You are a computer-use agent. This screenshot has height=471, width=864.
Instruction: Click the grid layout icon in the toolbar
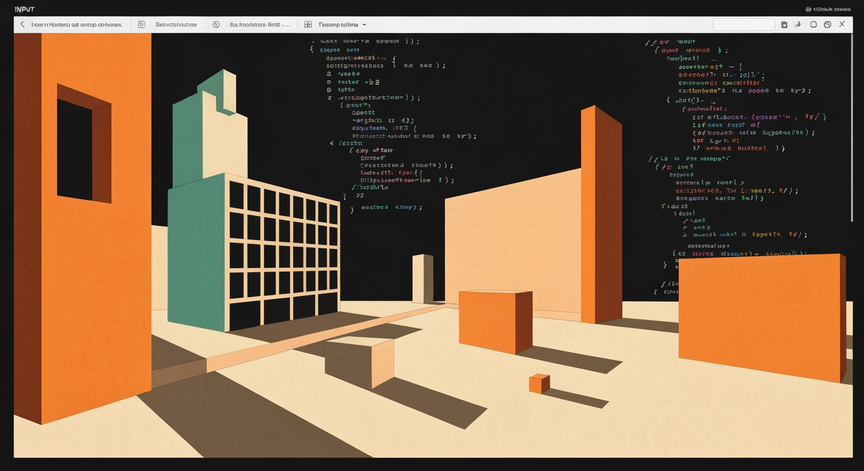point(308,24)
